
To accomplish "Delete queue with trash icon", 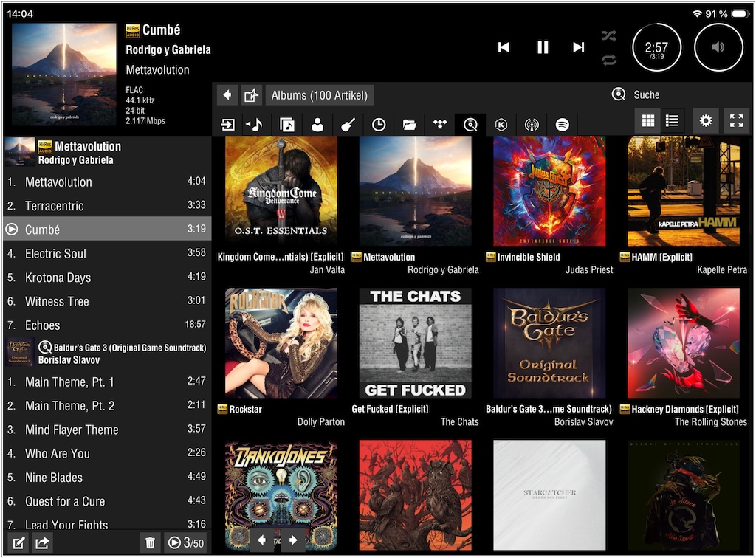I will 151,543.
